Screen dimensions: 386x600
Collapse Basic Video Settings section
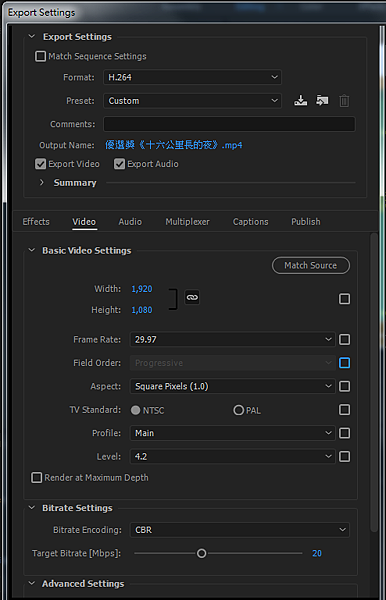(32, 250)
